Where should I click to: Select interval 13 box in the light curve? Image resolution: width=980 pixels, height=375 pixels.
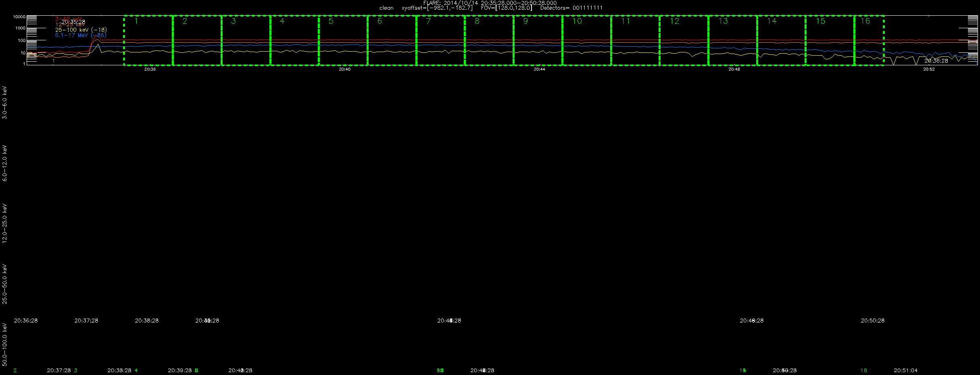[x=733, y=40]
